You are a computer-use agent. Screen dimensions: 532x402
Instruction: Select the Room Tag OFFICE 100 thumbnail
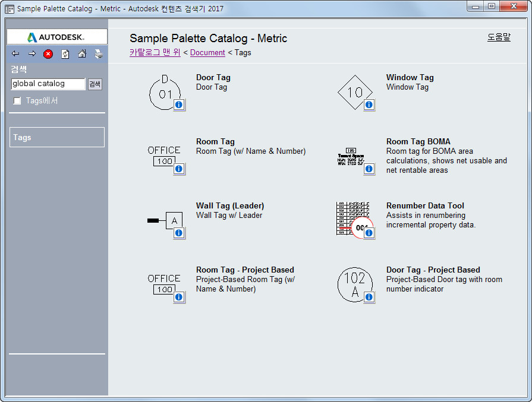click(164, 156)
